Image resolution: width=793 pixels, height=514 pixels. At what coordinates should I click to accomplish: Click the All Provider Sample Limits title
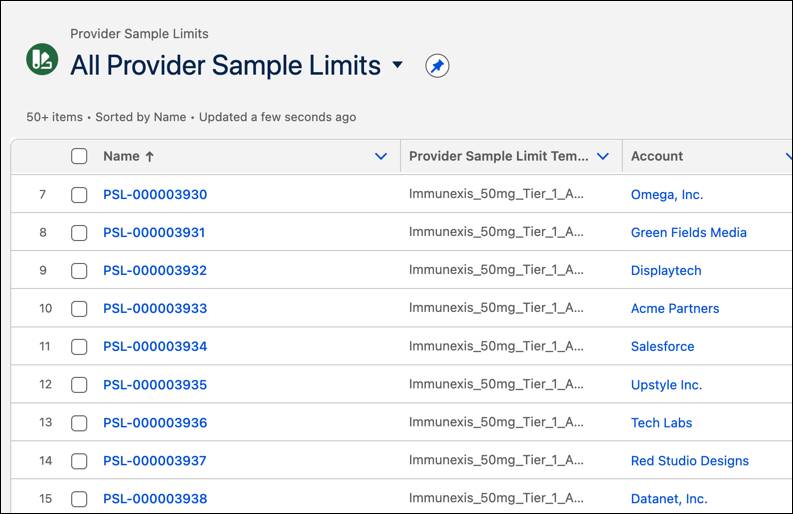226,66
